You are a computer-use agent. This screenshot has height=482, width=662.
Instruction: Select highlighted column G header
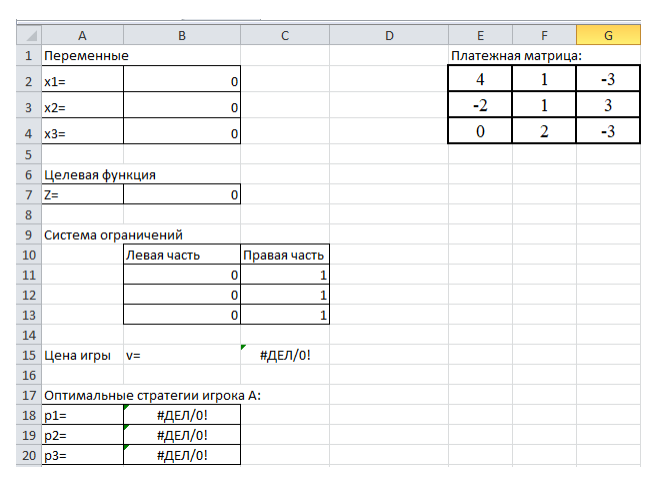[x=608, y=35]
